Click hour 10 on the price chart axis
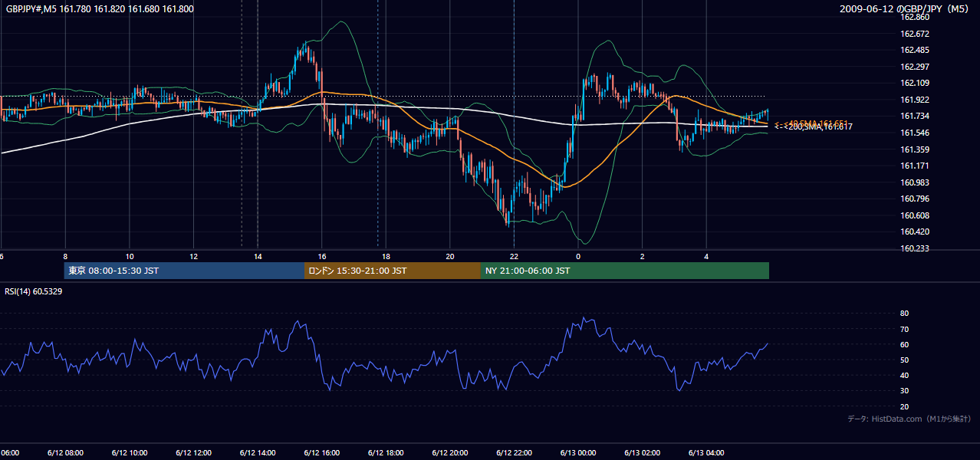Screen dimensions: 980x460 [x=130, y=256]
